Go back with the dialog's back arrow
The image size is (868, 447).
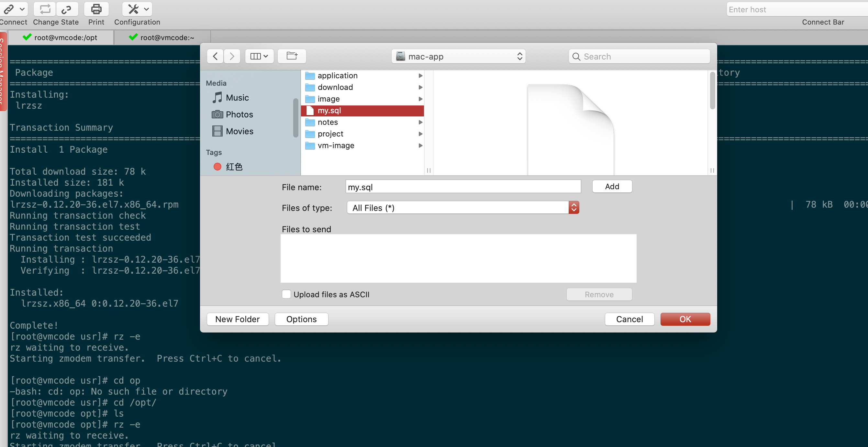215,56
